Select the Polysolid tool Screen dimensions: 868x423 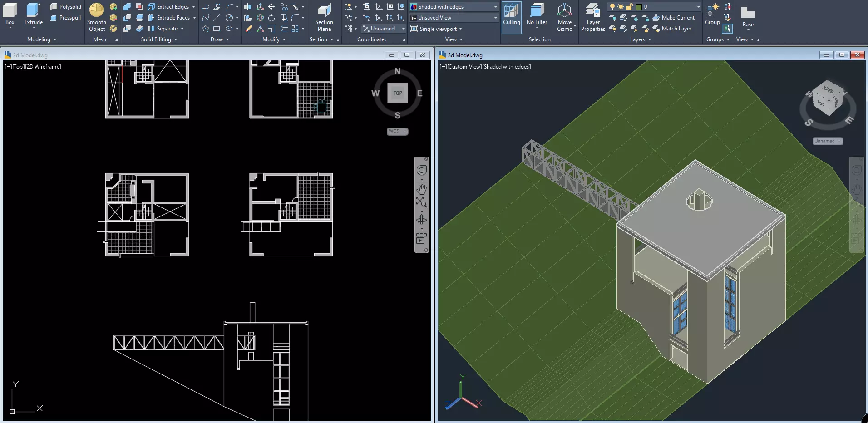coord(65,7)
